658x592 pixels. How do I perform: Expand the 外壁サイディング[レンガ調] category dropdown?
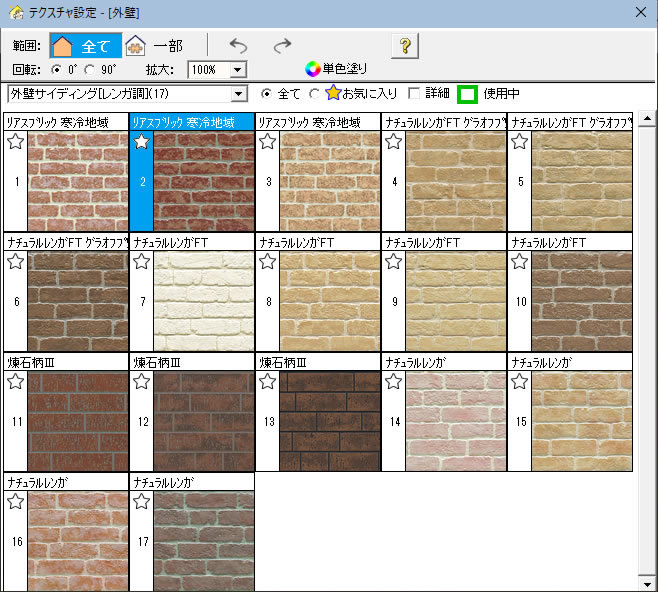point(239,94)
